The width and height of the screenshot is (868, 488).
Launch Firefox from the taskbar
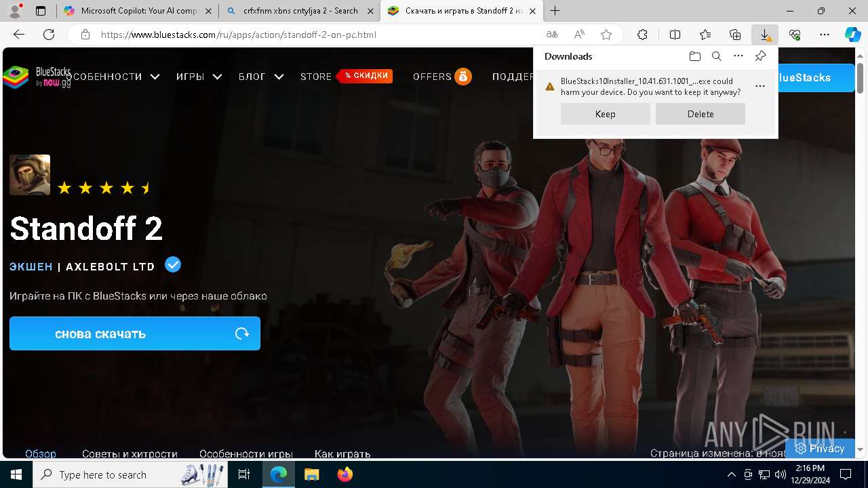point(344,474)
